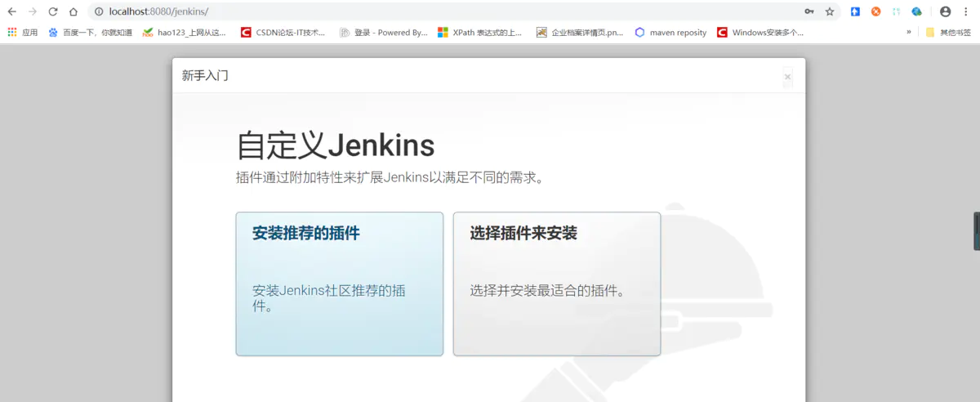The width and height of the screenshot is (980, 402).
Task: Close the 新手入门 dialog
Action: (787, 77)
